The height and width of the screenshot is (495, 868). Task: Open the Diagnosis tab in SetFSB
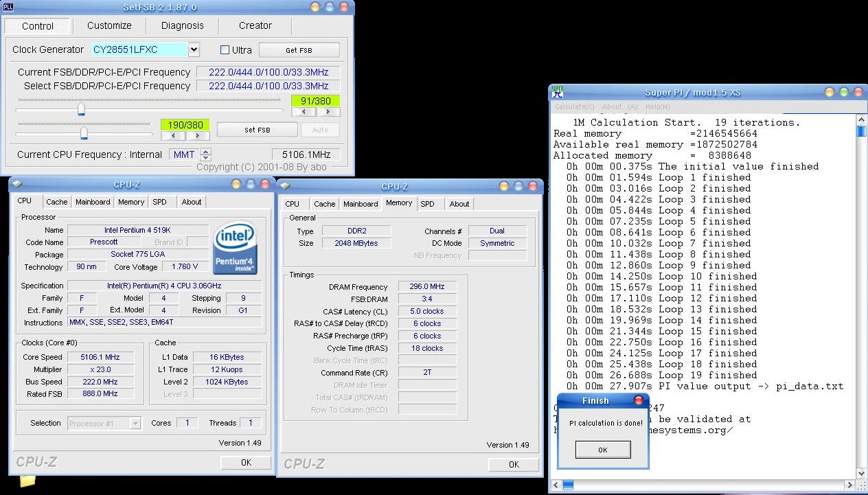click(182, 25)
